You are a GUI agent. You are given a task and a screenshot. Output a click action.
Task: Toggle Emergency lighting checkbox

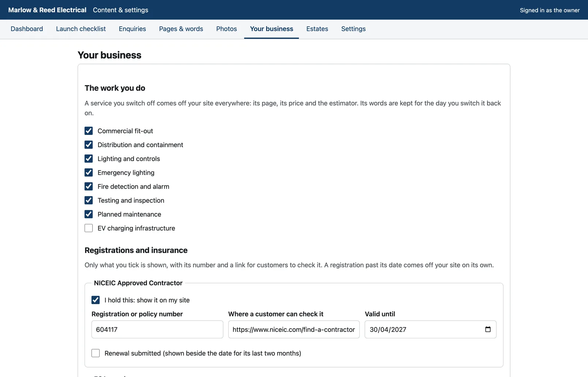coord(89,173)
